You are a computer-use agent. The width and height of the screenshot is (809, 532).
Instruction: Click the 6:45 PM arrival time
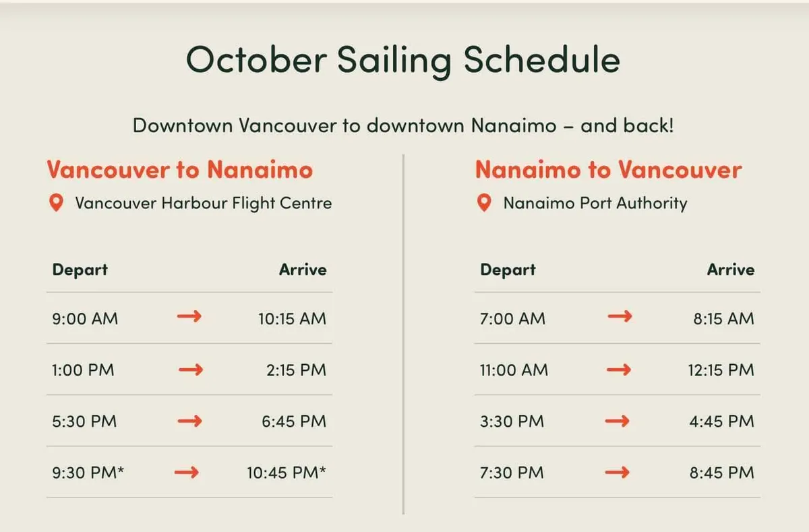point(294,421)
